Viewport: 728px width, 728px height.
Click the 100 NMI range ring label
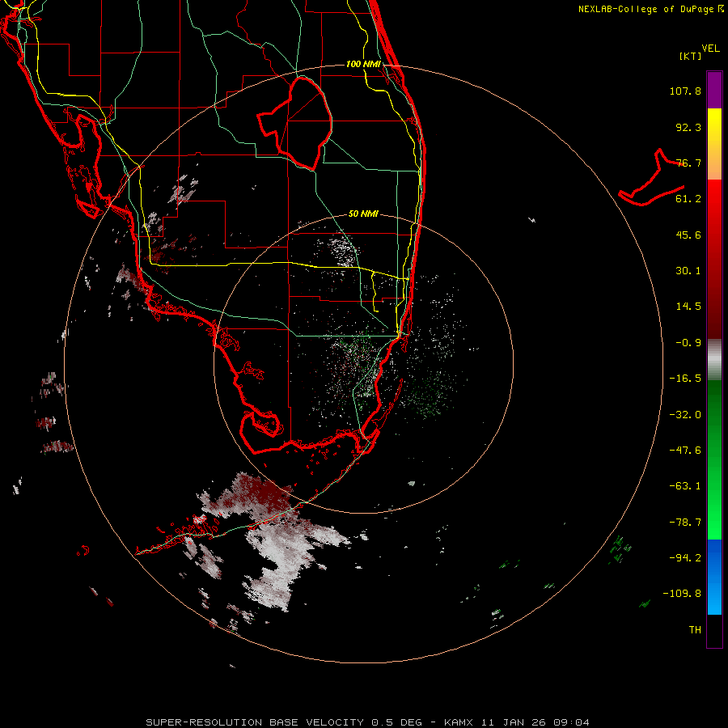coord(363,64)
